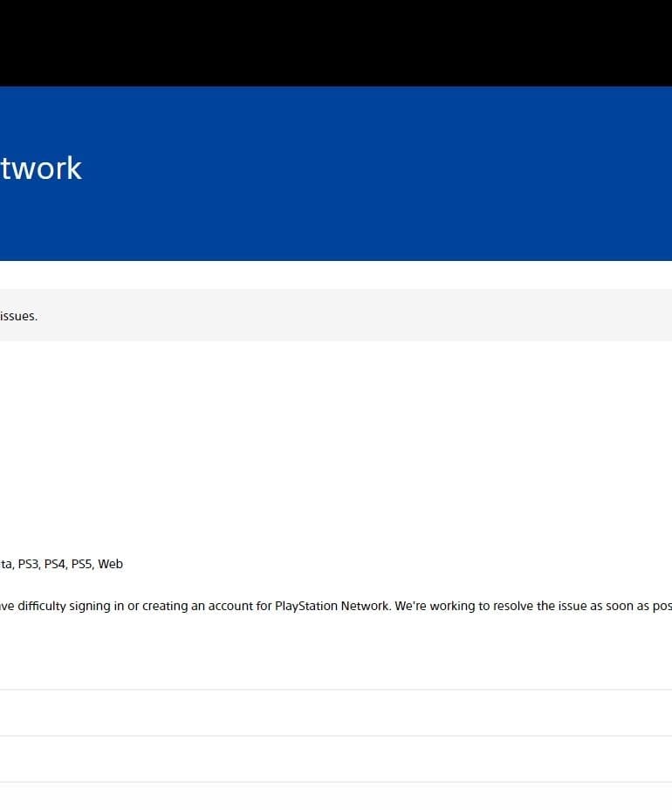This screenshot has width=672, height=810.
Task: Expand the bottom-most partially visible service row
Action: 336,797
